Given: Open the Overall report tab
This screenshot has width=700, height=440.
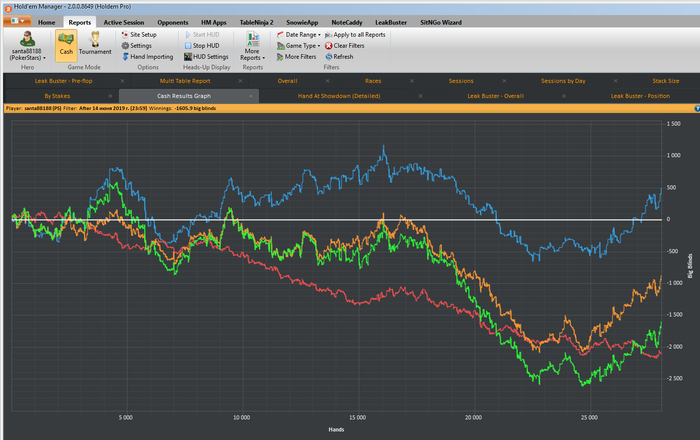Looking at the screenshot, I should (x=288, y=81).
